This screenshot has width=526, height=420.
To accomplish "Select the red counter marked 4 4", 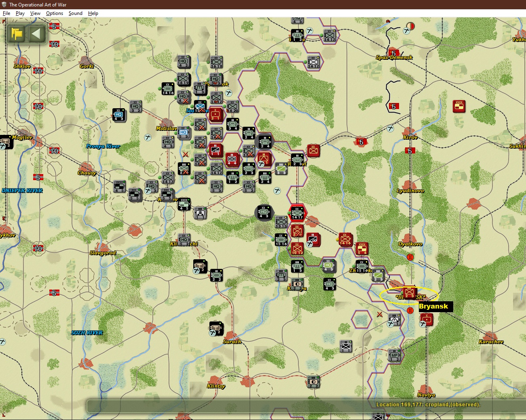I will click(x=232, y=159).
